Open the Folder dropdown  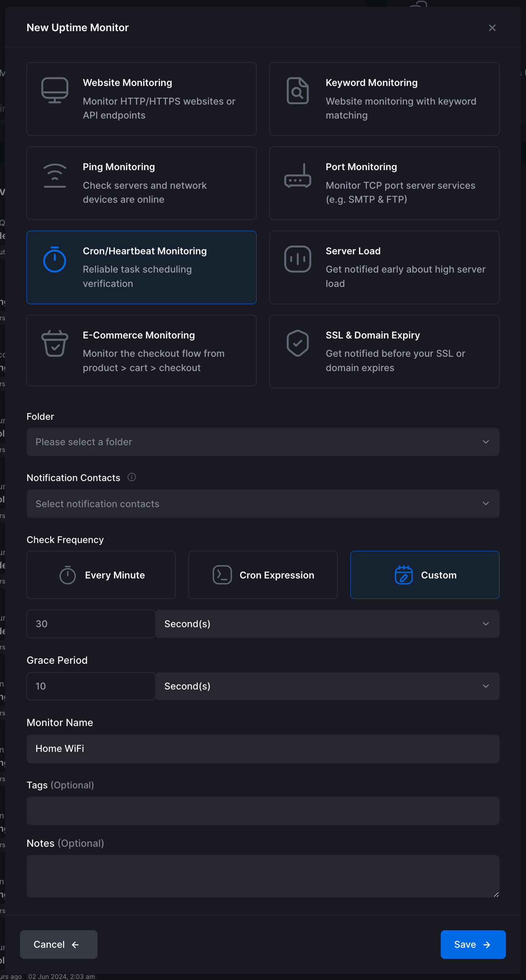click(x=263, y=442)
